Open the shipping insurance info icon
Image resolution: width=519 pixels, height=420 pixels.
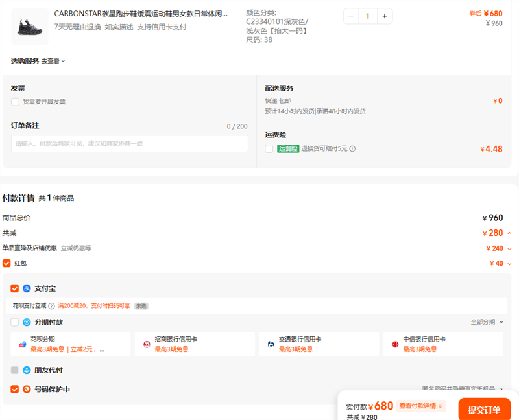pos(352,149)
